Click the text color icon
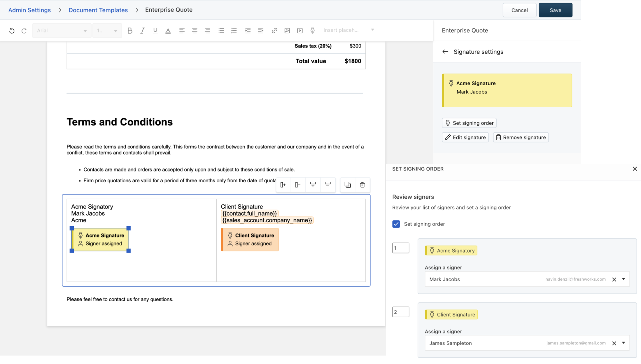This screenshot has width=641, height=364. (x=168, y=31)
